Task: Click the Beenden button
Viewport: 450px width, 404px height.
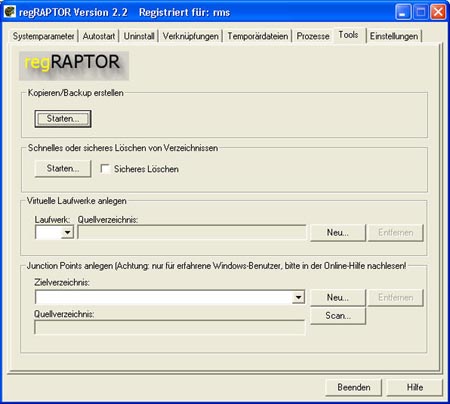Action: coord(354,387)
